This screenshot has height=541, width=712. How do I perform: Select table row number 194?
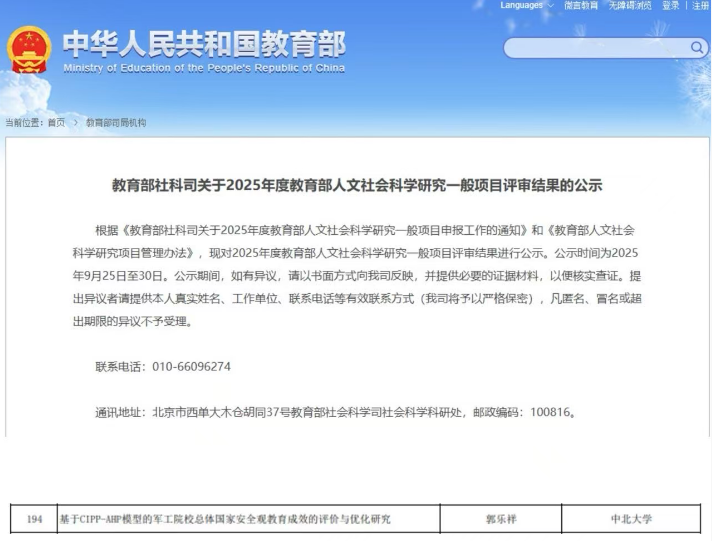click(x=35, y=519)
